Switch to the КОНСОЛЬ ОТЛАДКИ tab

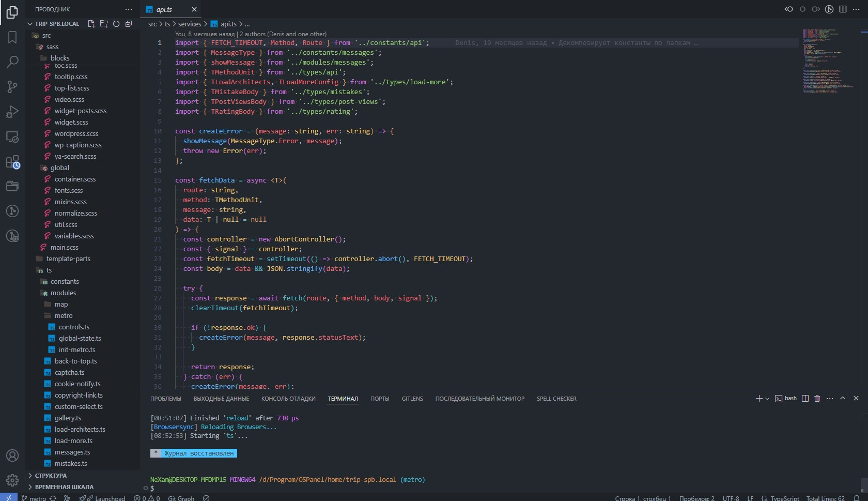(x=288, y=399)
